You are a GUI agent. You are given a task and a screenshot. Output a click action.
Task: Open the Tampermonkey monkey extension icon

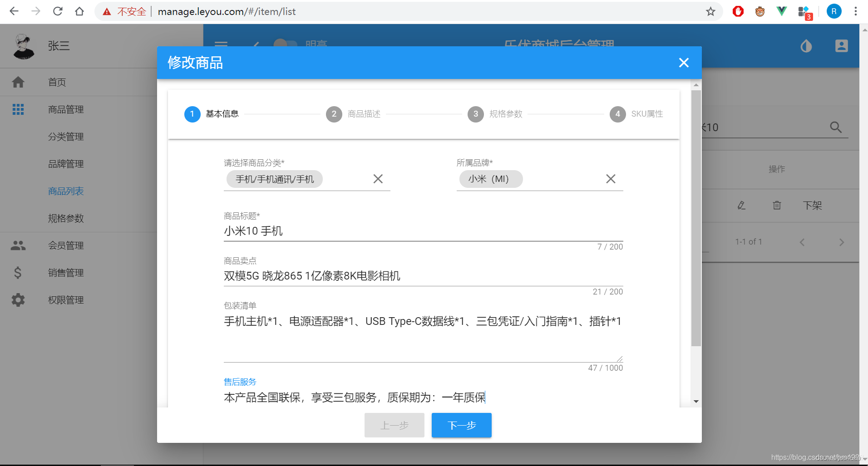click(x=760, y=11)
